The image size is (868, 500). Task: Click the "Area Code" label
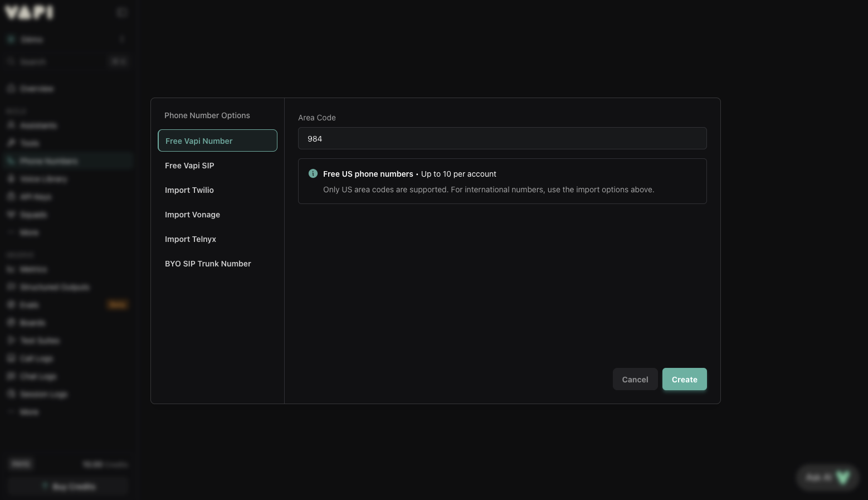317,118
